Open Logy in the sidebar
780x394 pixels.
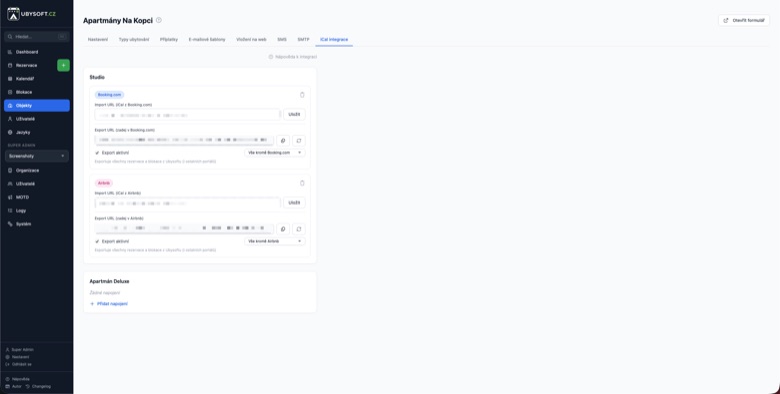pyautogui.click(x=36, y=210)
